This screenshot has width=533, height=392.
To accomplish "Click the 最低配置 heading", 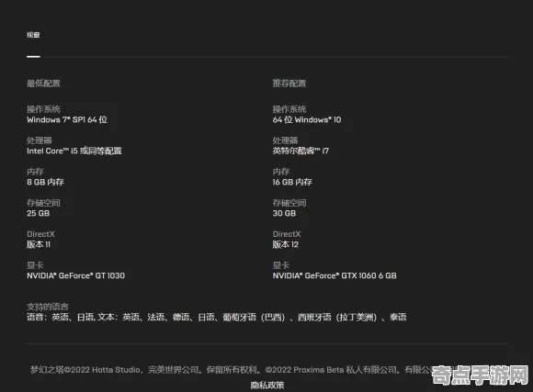I will (x=43, y=84).
